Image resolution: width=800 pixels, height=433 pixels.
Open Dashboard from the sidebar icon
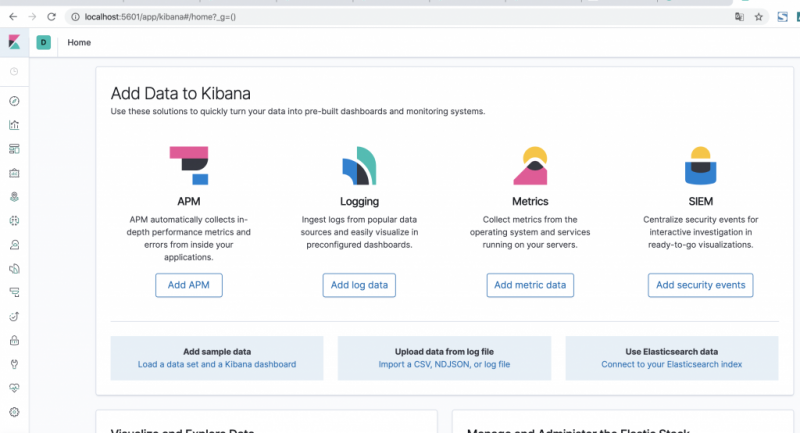pyautogui.click(x=14, y=149)
